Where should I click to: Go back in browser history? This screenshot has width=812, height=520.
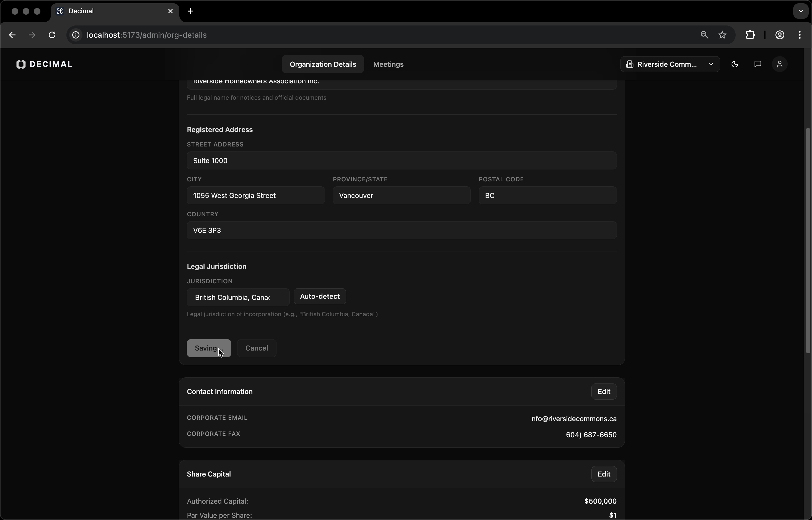(12, 35)
